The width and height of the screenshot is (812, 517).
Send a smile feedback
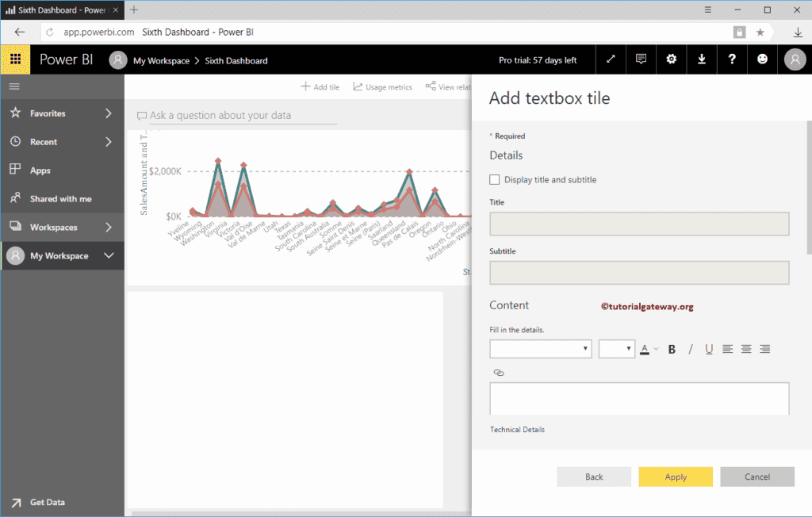point(762,59)
